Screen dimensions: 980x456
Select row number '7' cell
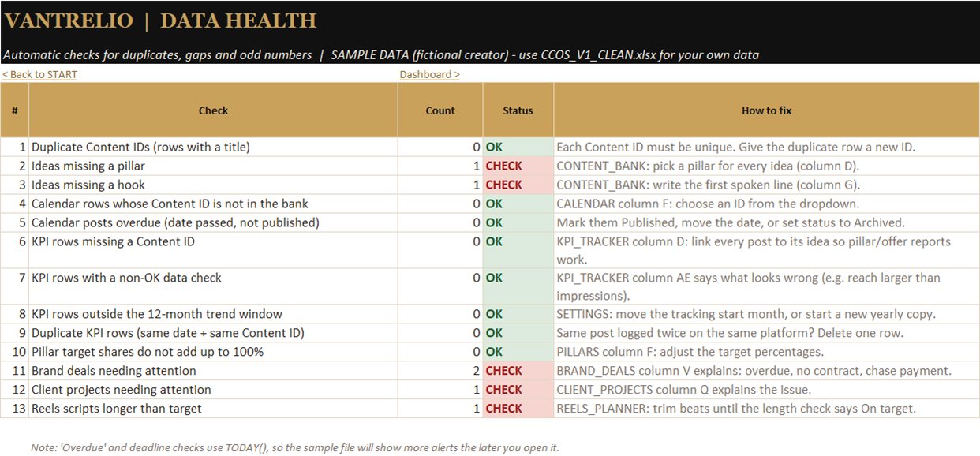coord(15,286)
